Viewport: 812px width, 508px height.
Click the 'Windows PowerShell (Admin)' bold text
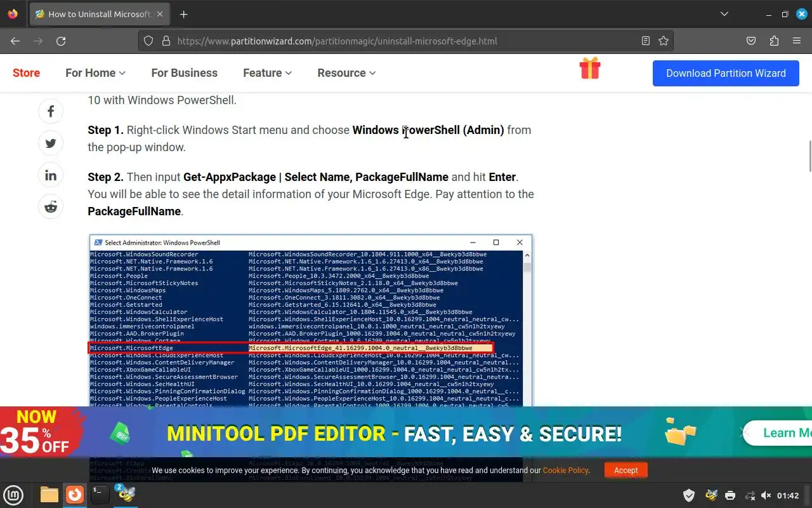428,130
